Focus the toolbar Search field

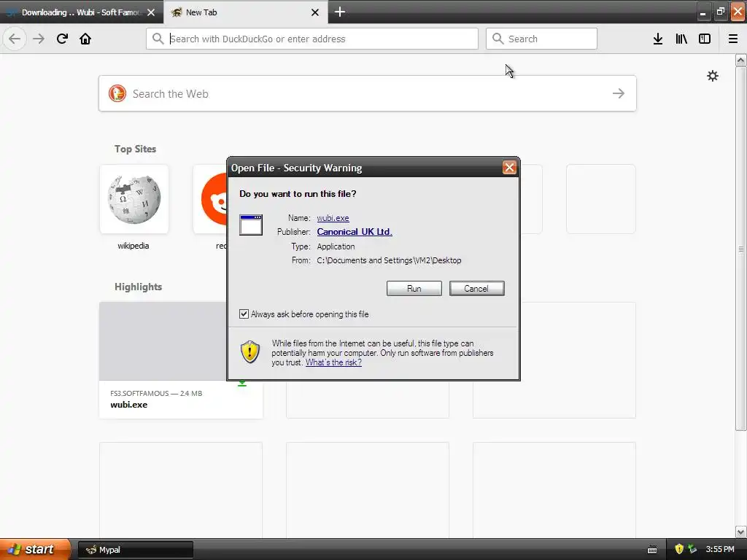point(541,39)
